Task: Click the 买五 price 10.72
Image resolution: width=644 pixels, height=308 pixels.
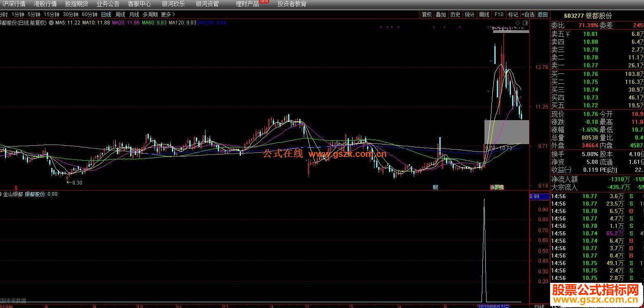Action: coord(590,106)
